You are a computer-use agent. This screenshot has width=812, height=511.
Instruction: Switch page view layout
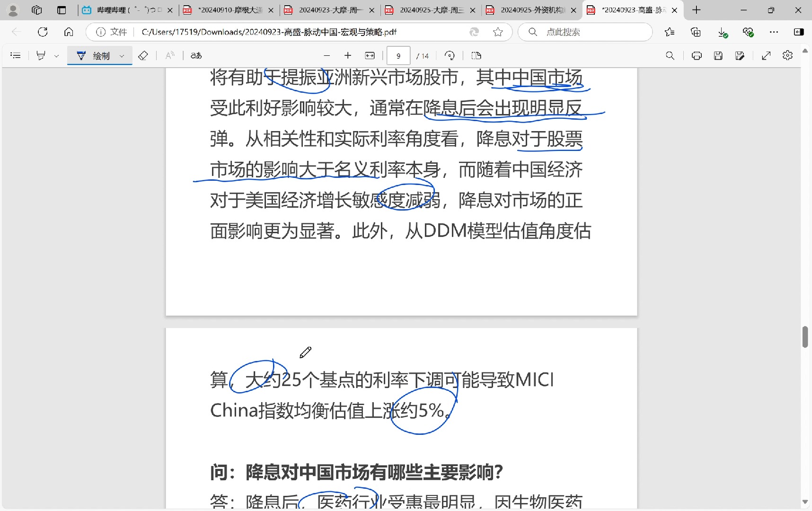pos(477,56)
